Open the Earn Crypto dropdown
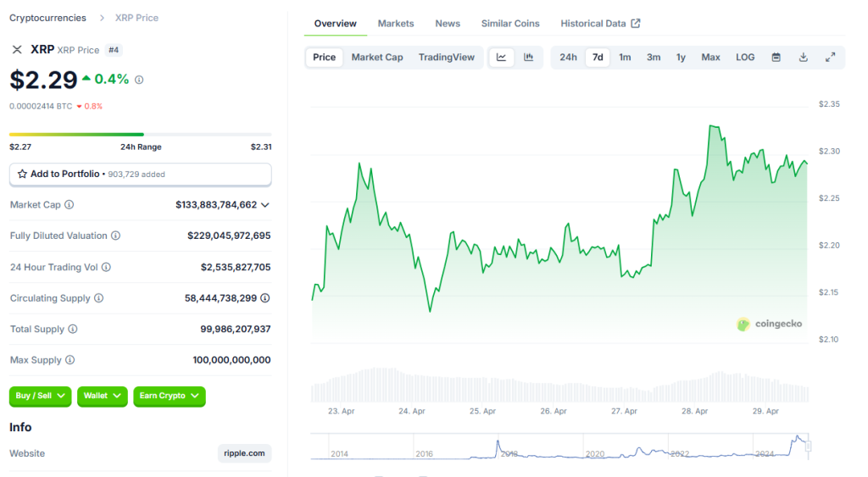The width and height of the screenshot is (868, 477). (x=170, y=396)
